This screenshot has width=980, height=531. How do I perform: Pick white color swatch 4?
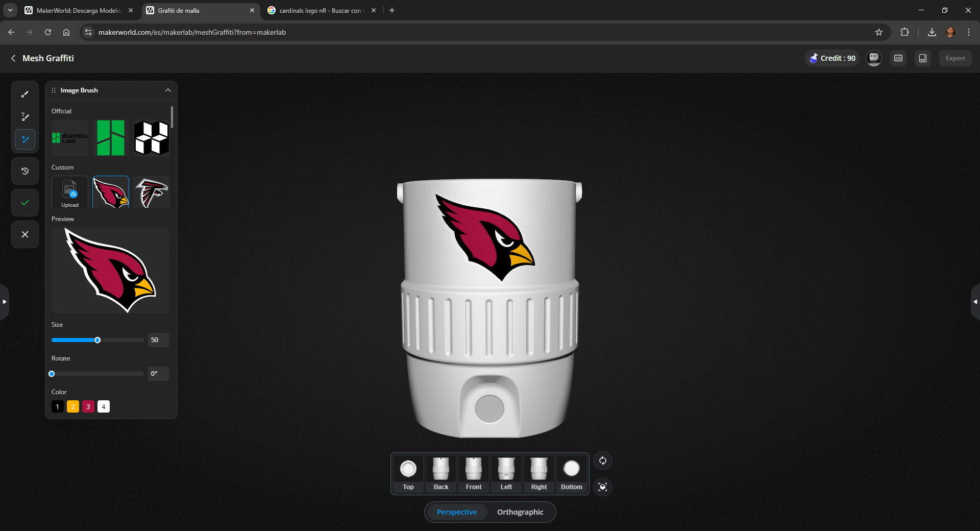104,406
